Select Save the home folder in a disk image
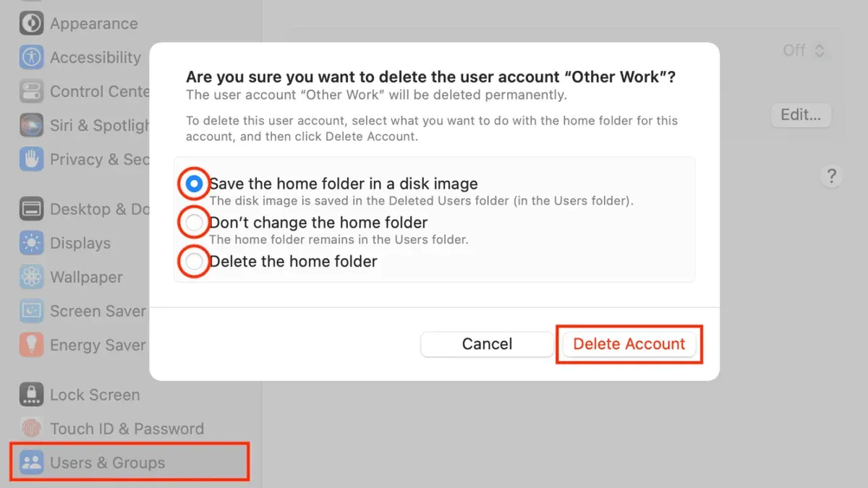 tap(193, 184)
